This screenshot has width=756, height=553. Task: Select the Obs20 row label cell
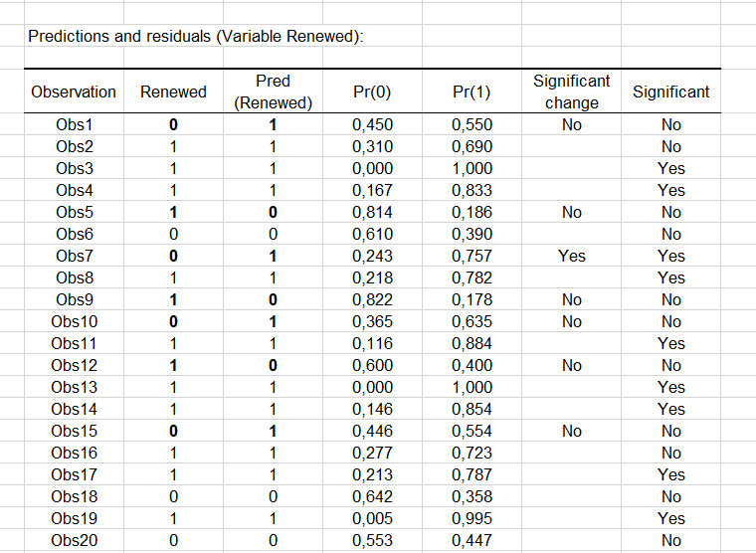74,541
